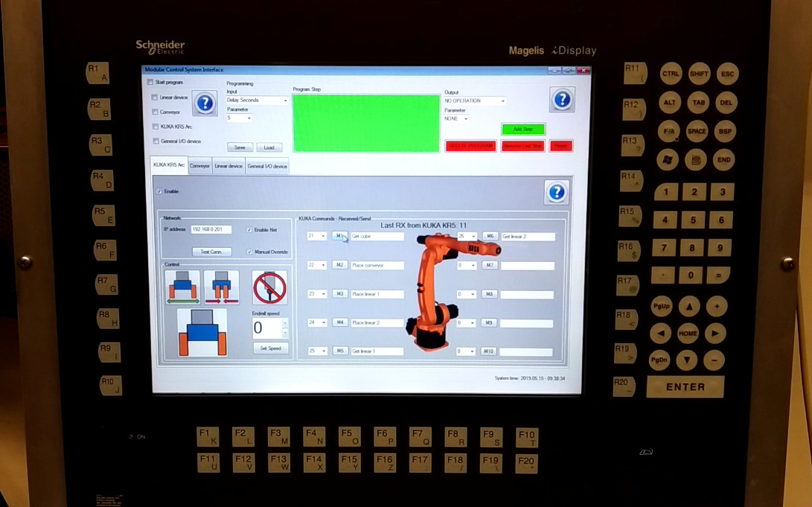Click the M7 command button

[x=490, y=265]
